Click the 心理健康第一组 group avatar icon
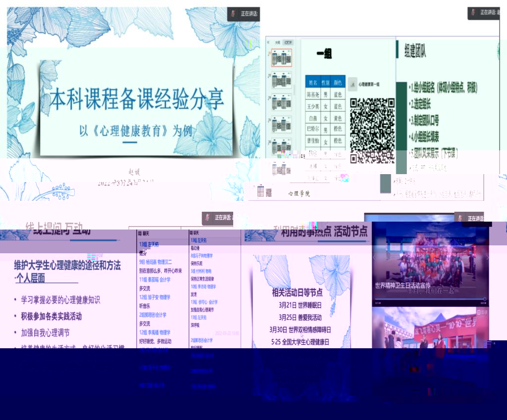This screenshot has height=420, width=507. click(353, 83)
